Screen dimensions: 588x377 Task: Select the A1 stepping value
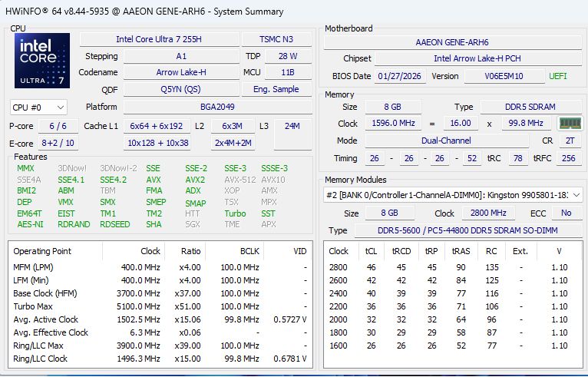(181, 56)
